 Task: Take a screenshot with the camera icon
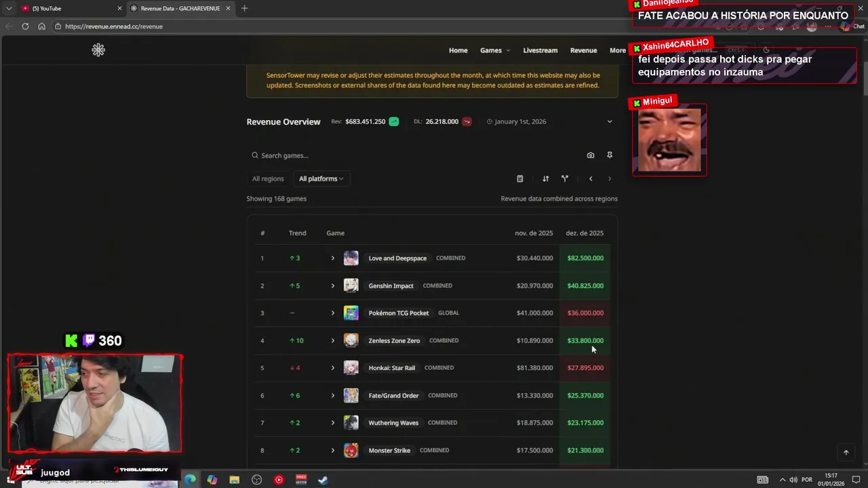[x=591, y=155]
